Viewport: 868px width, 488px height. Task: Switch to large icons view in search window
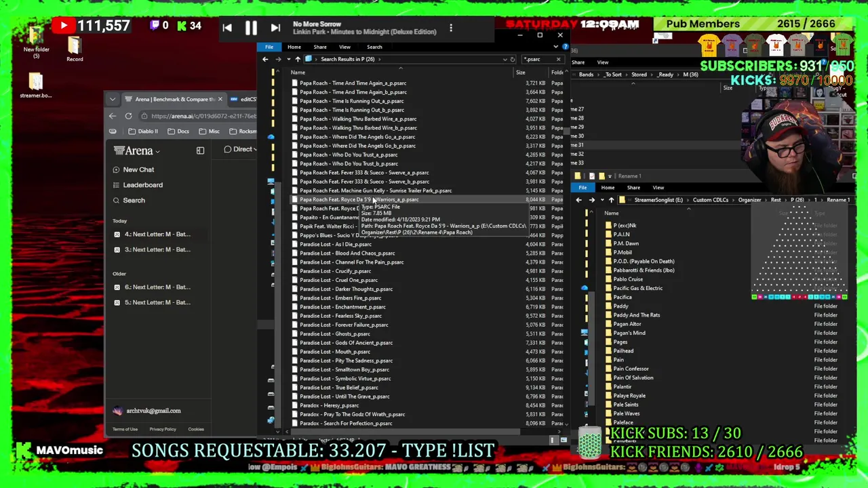(x=564, y=440)
